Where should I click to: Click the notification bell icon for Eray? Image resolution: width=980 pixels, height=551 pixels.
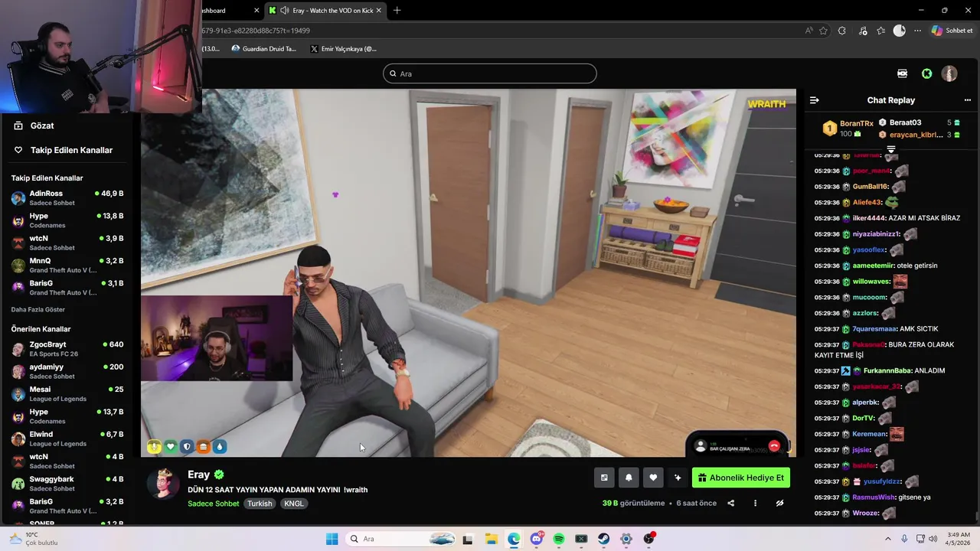click(629, 478)
